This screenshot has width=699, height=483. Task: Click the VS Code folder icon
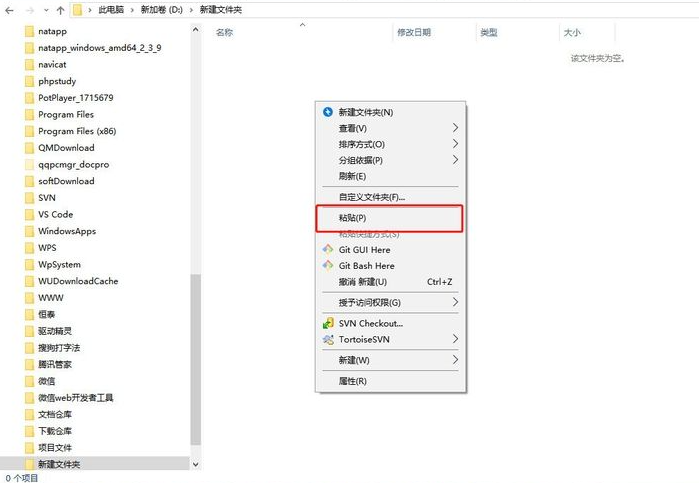[29, 215]
